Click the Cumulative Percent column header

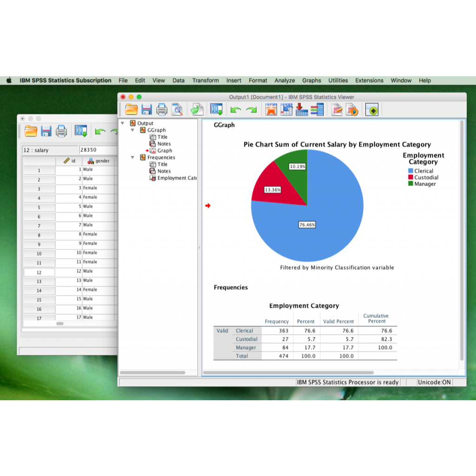[x=376, y=318]
